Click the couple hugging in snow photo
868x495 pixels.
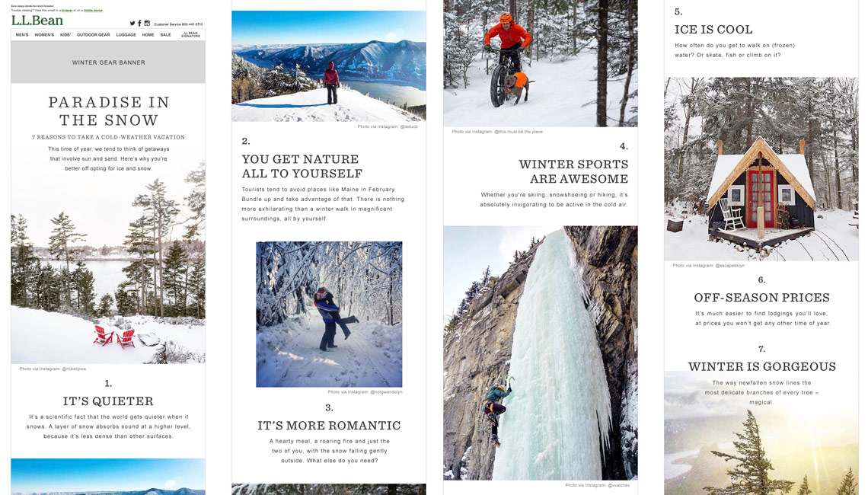point(329,314)
